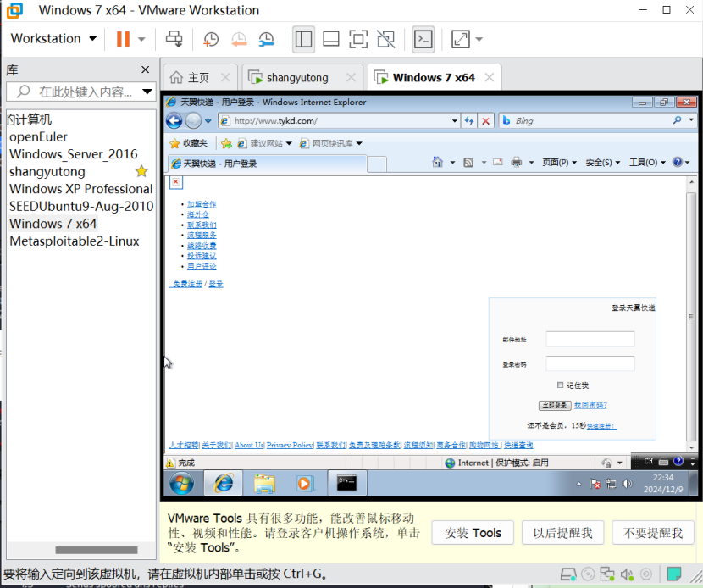Viewport: 703px width, 588px height.
Task: Toggle the thumbnail bar view icon
Action: click(x=331, y=39)
